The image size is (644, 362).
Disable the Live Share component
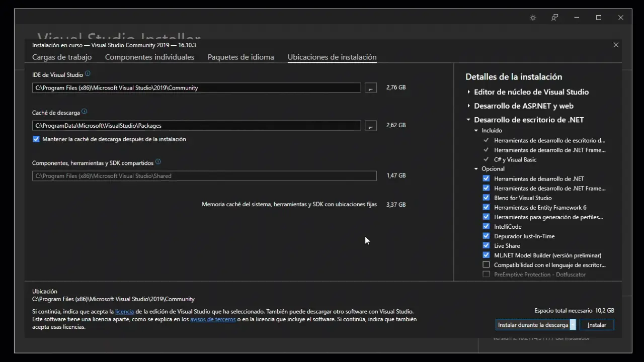(x=486, y=245)
